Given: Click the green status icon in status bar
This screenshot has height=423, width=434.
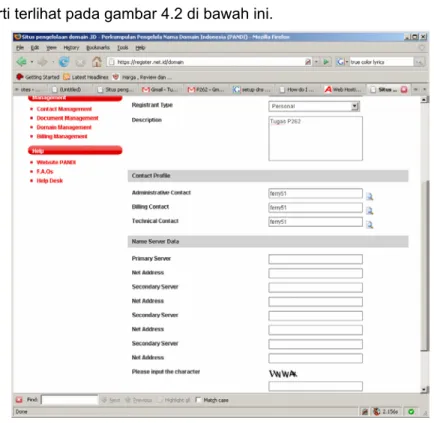Looking at the screenshot, I should pyautogui.click(x=411, y=412).
